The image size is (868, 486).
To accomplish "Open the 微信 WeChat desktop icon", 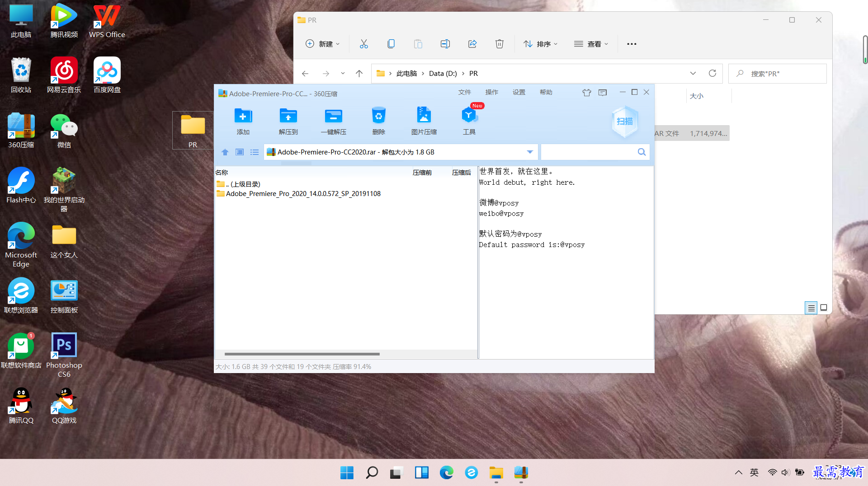I will coord(64,131).
